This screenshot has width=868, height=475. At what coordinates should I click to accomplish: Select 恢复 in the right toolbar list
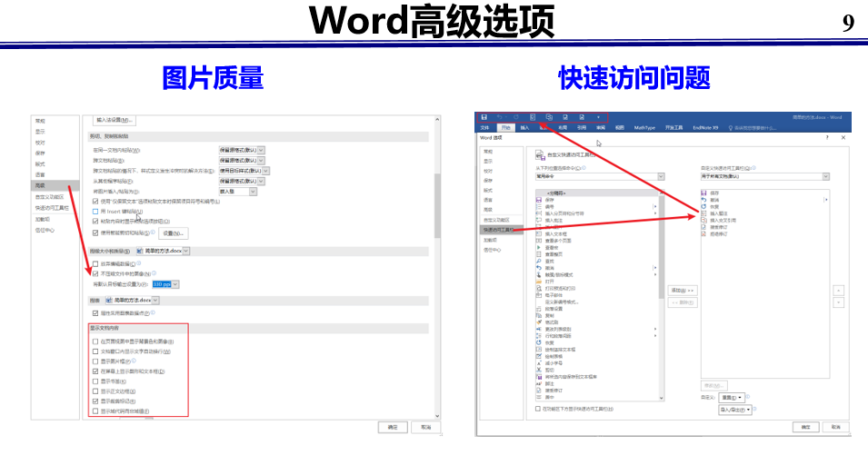pyautogui.click(x=711, y=206)
